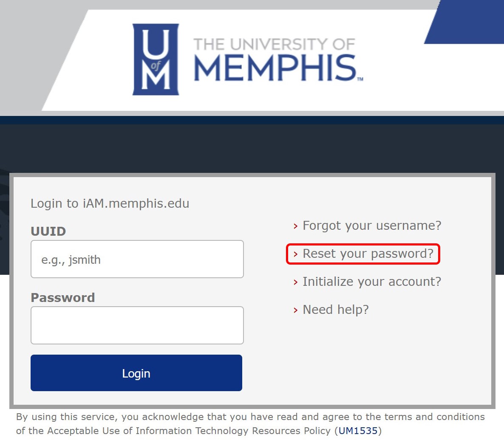Click the University of Memphis logo
The height and width of the screenshot is (440, 504).
click(x=249, y=59)
